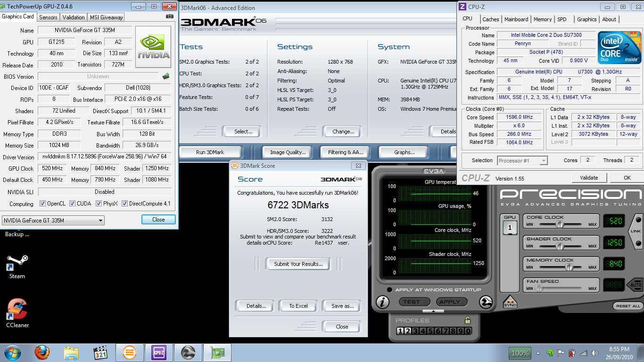Click the Core Clock slider handle
The width and height of the screenshot is (644, 362).
pyautogui.click(x=559, y=224)
